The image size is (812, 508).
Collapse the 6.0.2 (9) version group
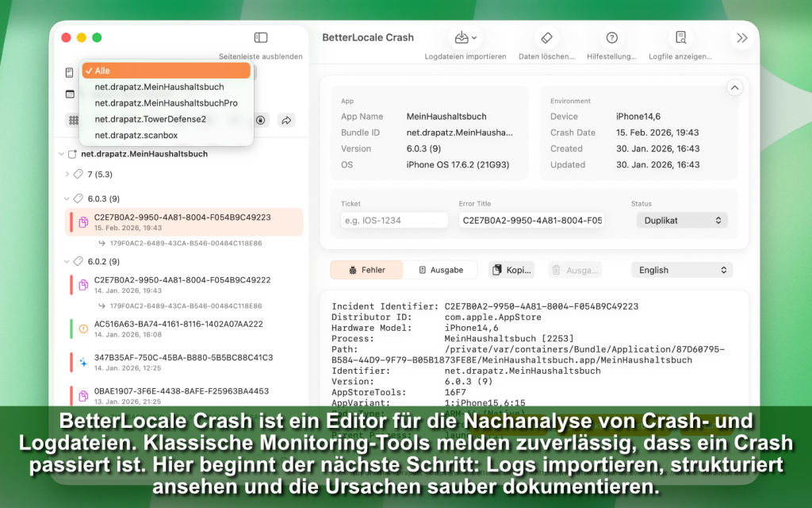point(67,261)
